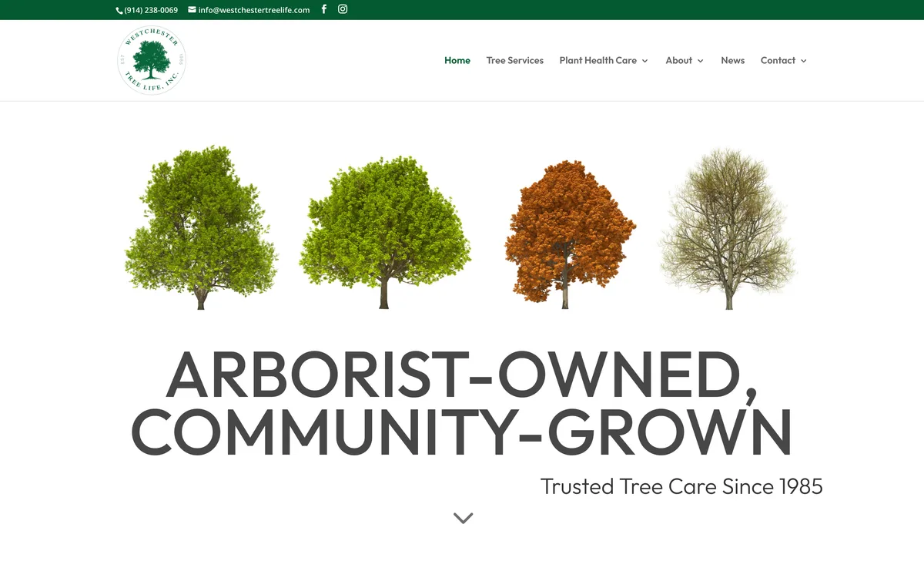This screenshot has height=578, width=924.
Task: Click 'Trusted Tree Care Since 1985' text
Action: [x=681, y=486]
